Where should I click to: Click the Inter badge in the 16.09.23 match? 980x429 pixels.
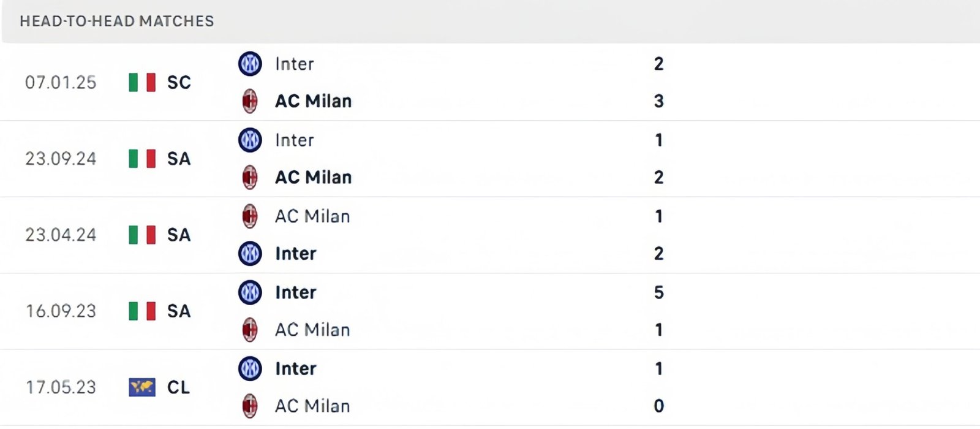(x=250, y=292)
